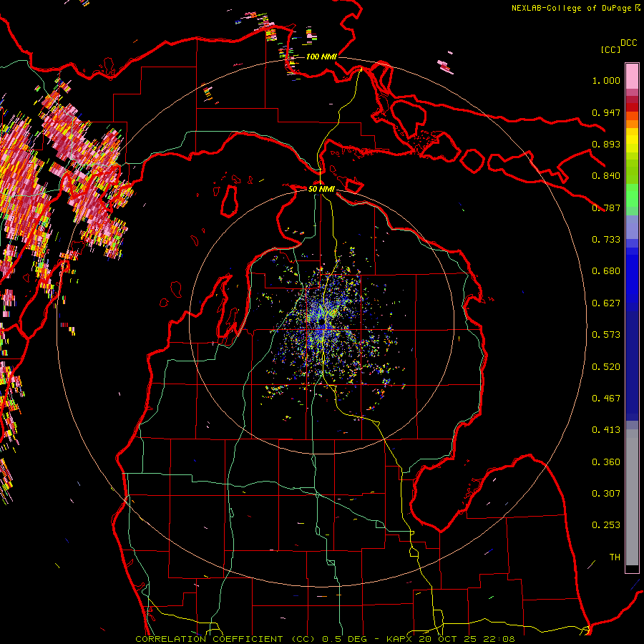Click the 0.893 scale value

[606, 144]
